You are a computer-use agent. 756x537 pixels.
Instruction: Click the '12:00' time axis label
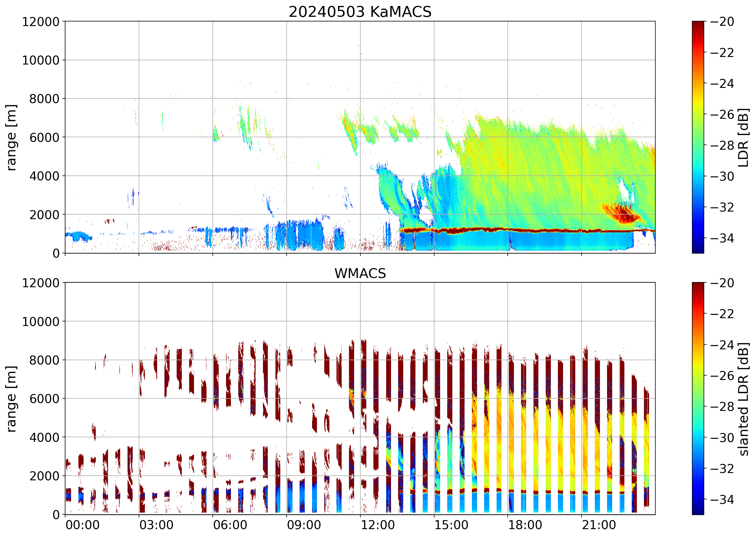point(377,525)
